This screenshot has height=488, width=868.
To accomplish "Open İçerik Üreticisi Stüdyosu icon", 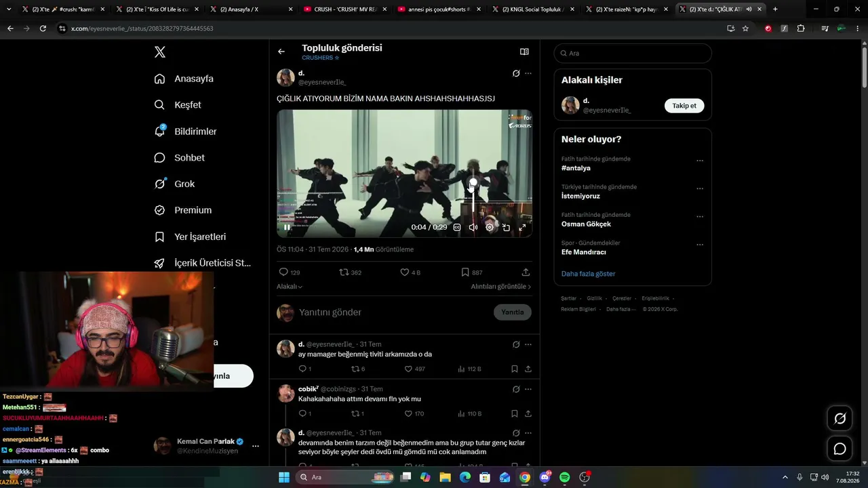I will point(159,263).
